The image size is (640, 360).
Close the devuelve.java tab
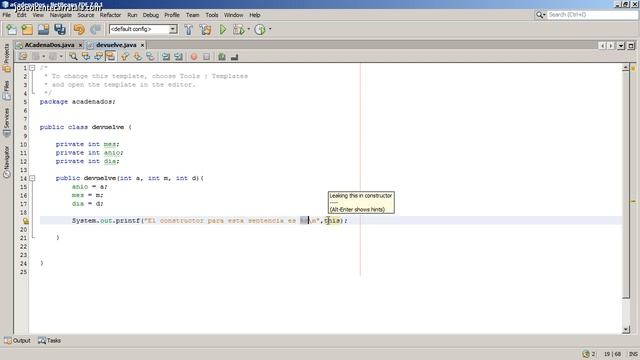[x=142, y=45]
